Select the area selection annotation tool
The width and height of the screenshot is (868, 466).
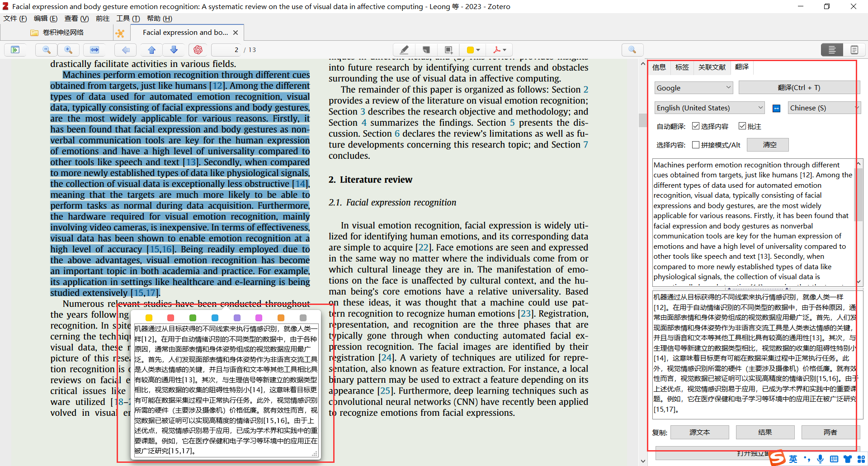[448, 50]
